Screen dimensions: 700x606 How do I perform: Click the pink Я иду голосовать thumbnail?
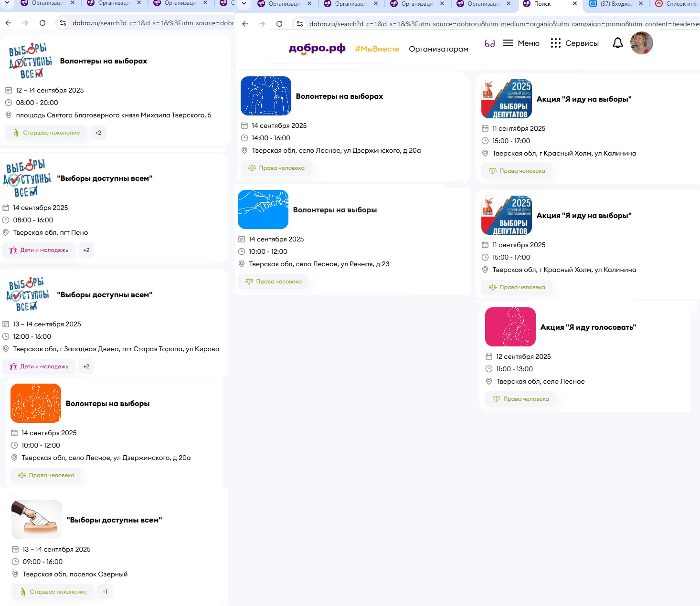coord(510,327)
